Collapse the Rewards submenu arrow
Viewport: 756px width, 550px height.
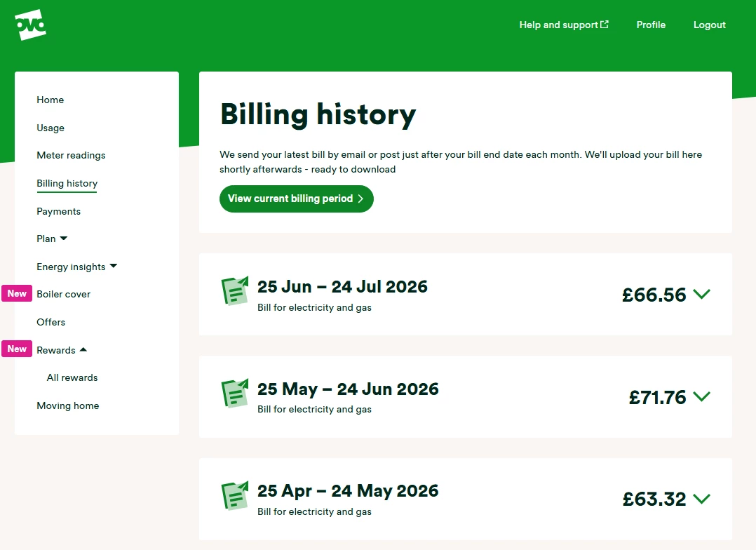point(83,350)
